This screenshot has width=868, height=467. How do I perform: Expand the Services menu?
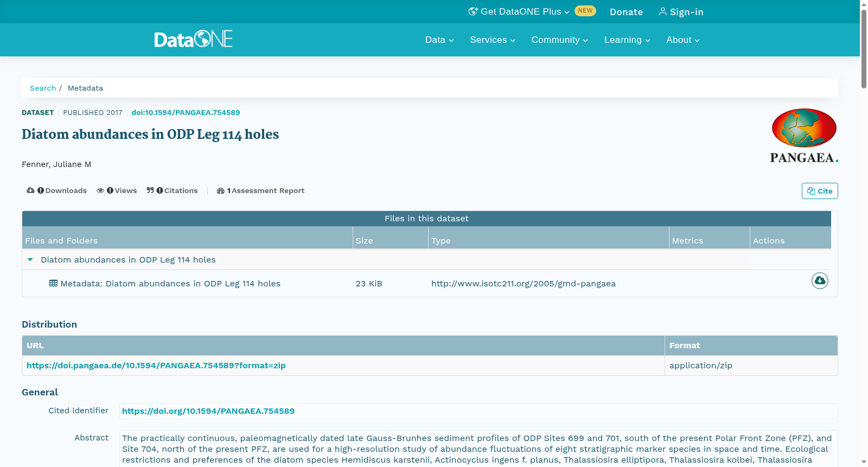point(493,40)
